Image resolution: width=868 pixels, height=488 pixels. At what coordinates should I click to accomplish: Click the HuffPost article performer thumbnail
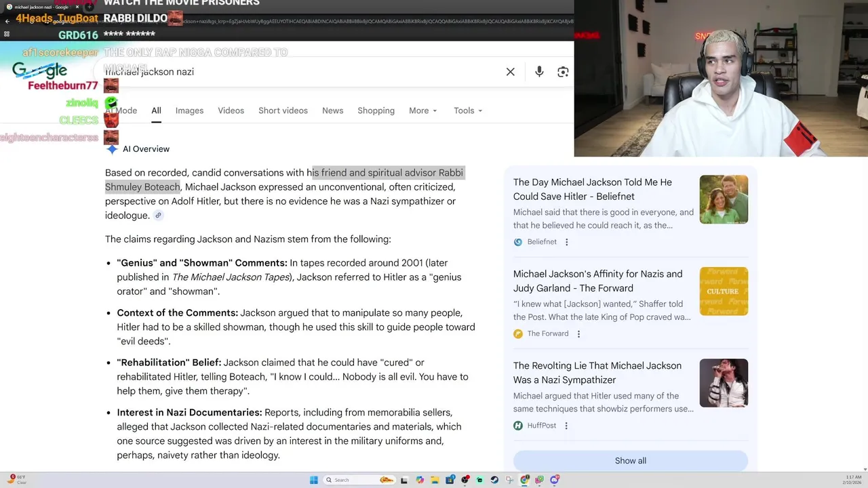(724, 383)
